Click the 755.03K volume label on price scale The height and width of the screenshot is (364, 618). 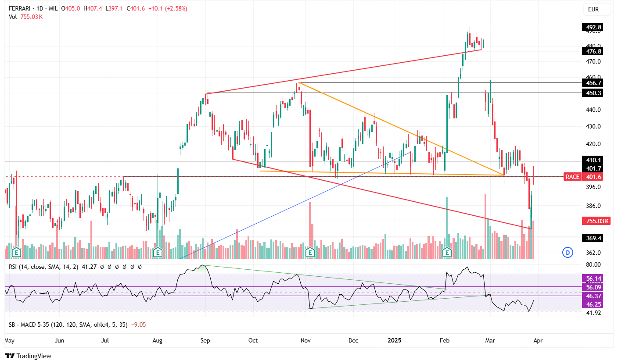pos(595,221)
